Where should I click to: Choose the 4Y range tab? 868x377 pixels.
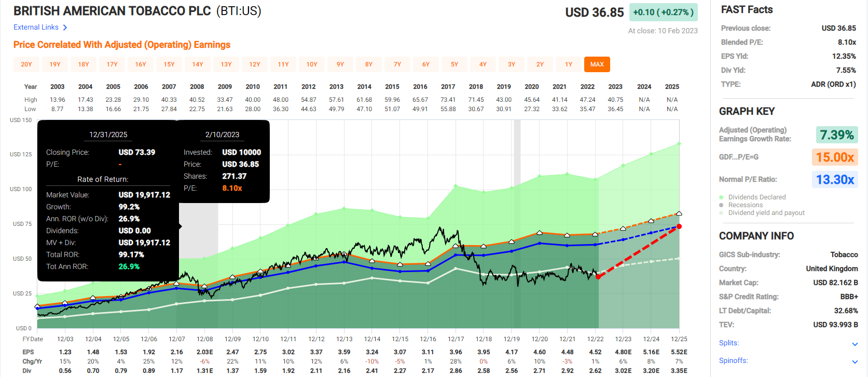[x=483, y=64]
